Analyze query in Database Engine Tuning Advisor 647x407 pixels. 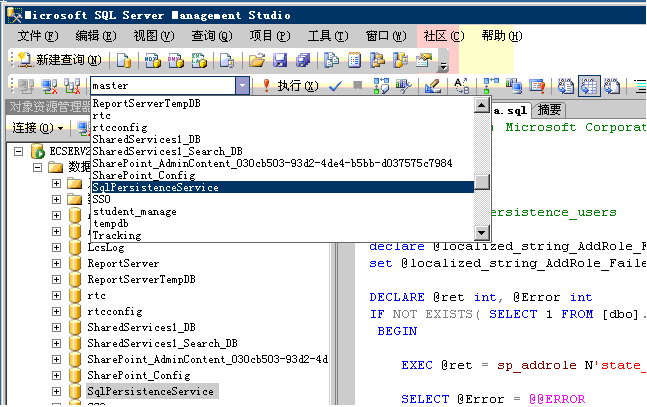coord(404,86)
